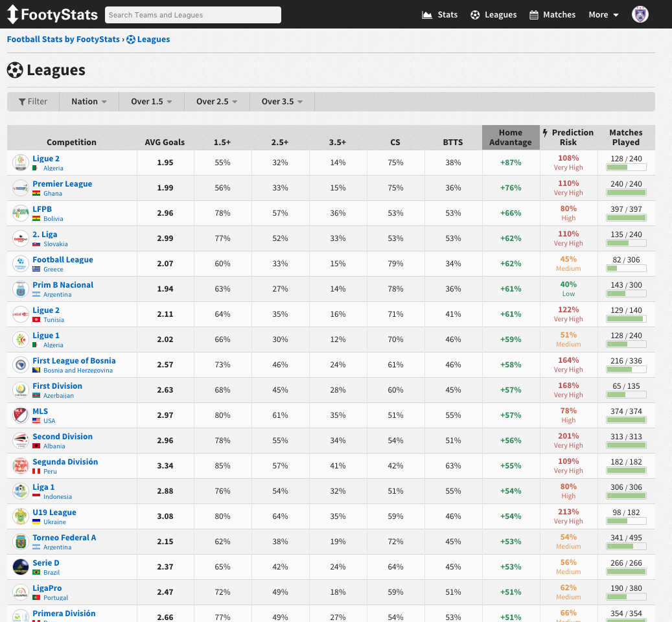Click the Search Teams and Leagues field

click(x=192, y=14)
